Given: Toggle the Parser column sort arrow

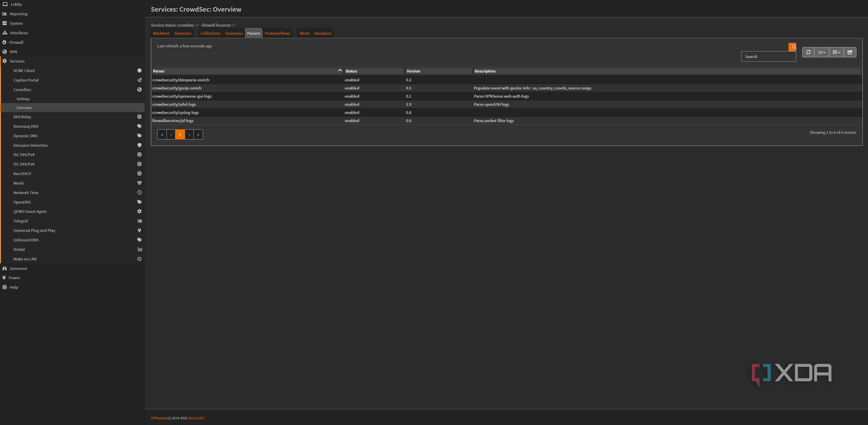Looking at the screenshot, I should [340, 71].
